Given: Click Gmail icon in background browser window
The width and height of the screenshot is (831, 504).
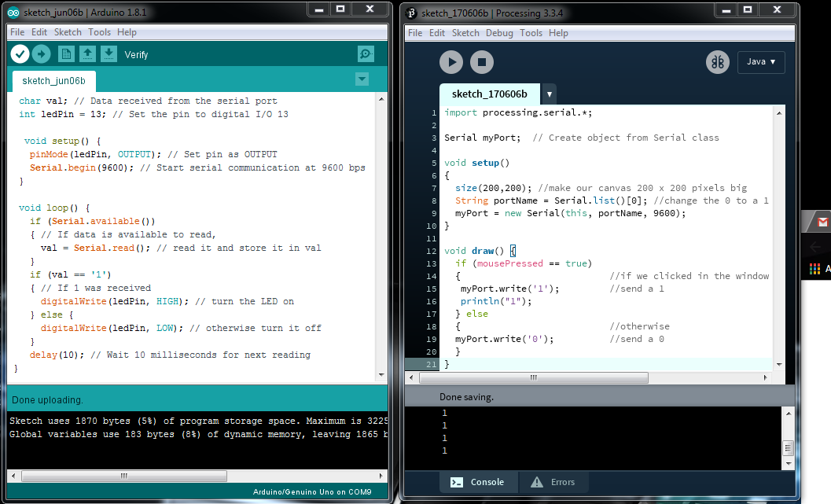Looking at the screenshot, I should [822, 222].
